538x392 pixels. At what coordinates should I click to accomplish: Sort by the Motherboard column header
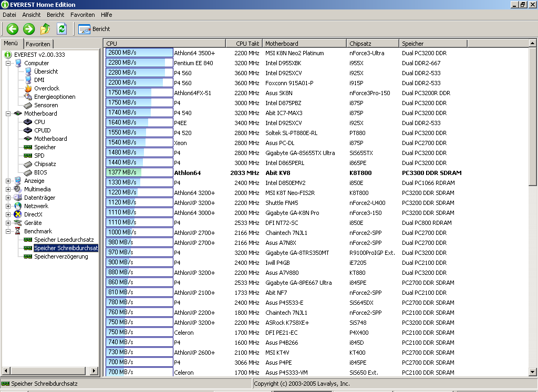click(304, 44)
